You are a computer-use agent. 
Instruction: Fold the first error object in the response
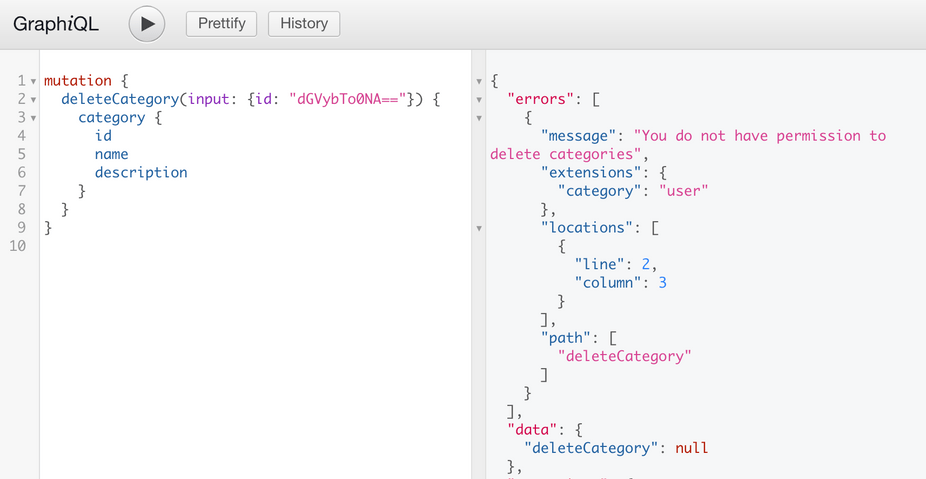[479, 118]
